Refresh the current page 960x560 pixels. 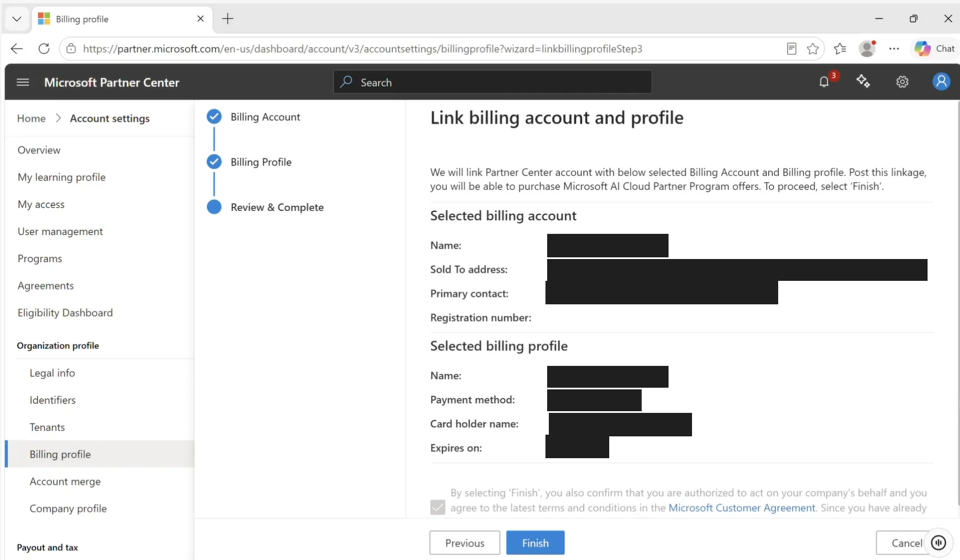pos(44,49)
